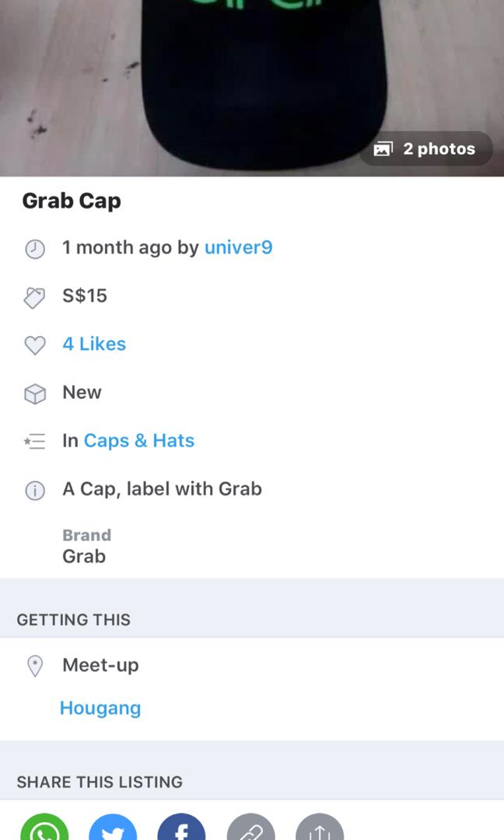
Task: Click the price tag icon beside S$15
Action: (x=35, y=298)
